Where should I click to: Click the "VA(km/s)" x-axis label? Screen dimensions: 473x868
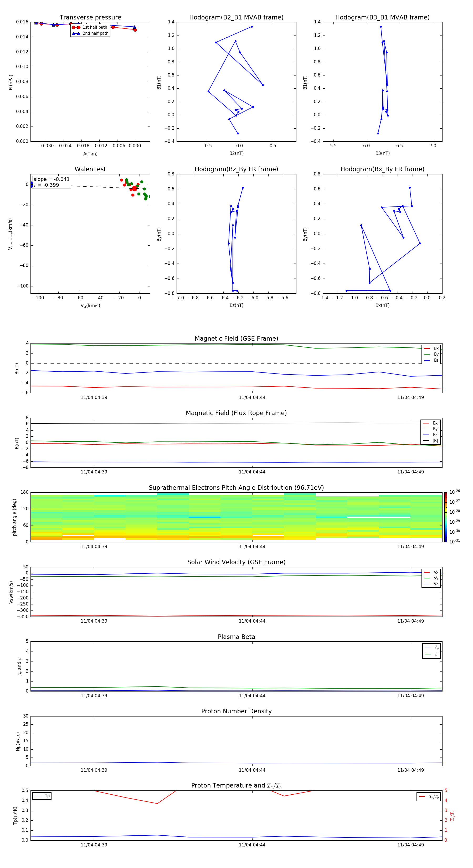(90, 306)
